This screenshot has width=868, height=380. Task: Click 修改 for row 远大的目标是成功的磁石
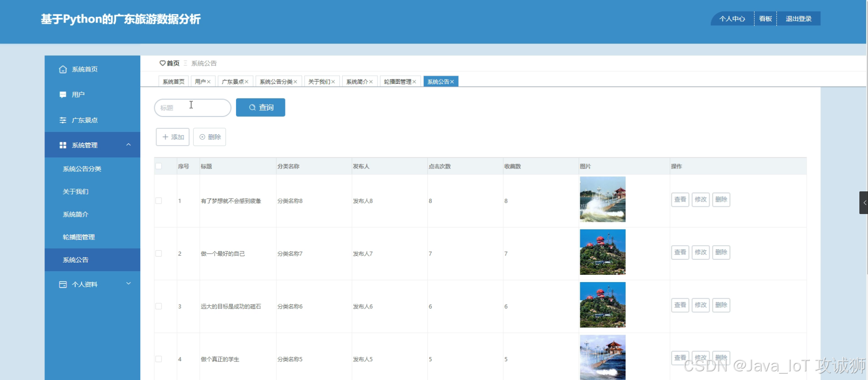(701, 305)
